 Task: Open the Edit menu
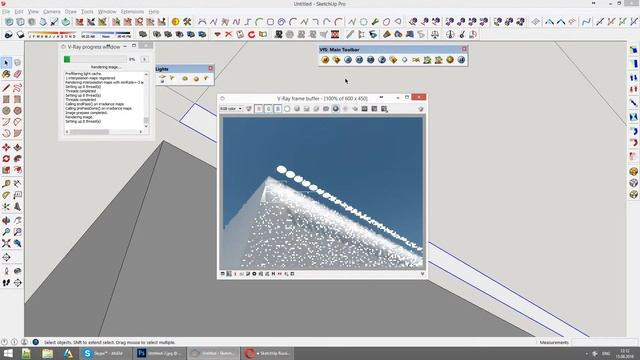coord(19,12)
